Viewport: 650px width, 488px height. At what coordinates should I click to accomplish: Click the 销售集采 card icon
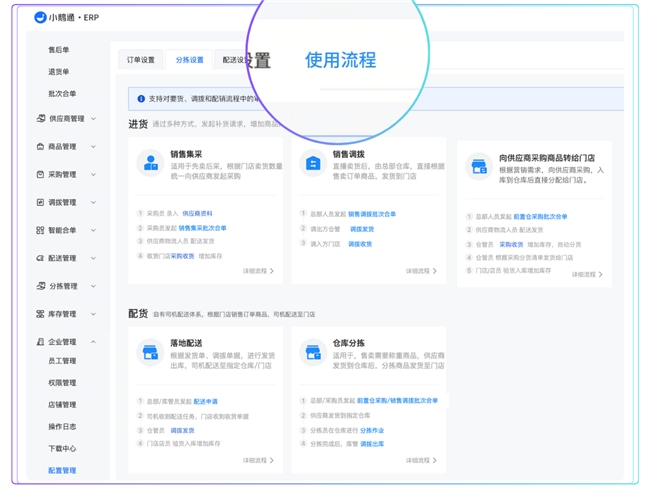tap(151, 163)
